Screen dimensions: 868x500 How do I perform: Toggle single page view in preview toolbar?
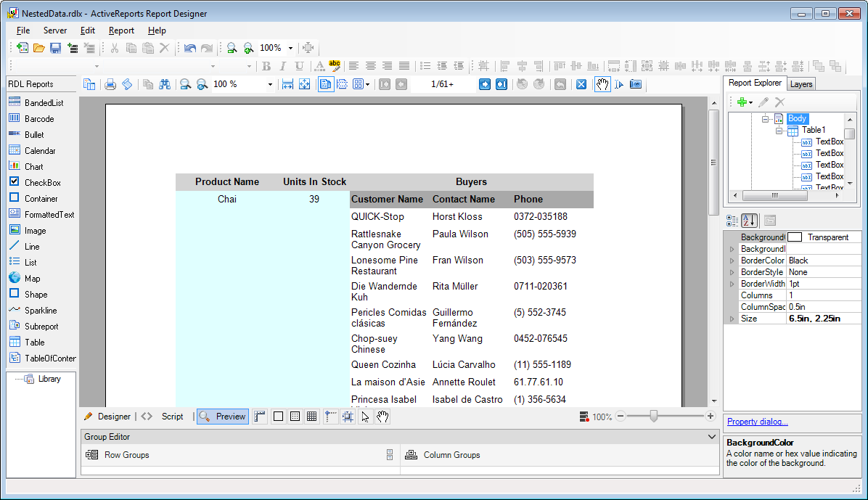tap(325, 84)
